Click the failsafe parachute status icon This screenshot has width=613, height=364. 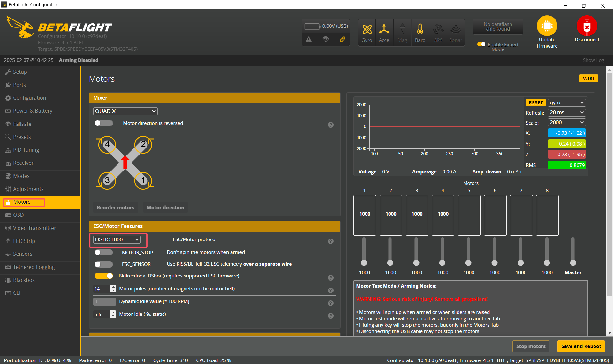[x=325, y=39]
